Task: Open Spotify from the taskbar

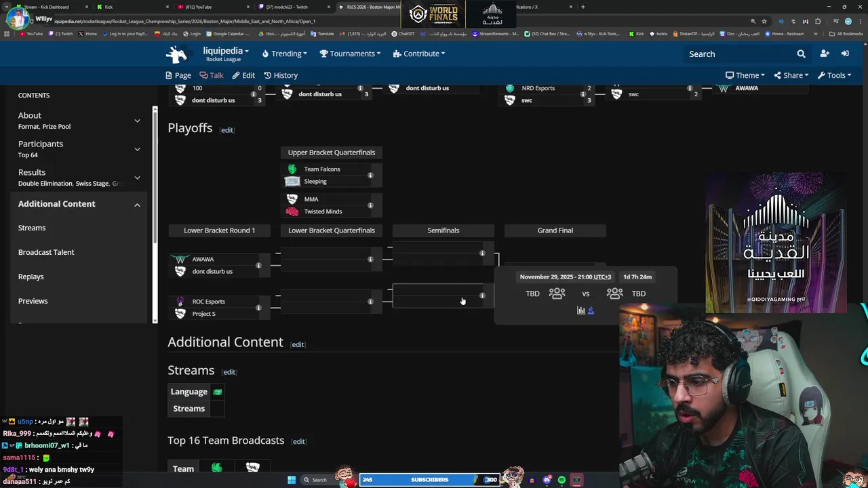Action: point(561,480)
